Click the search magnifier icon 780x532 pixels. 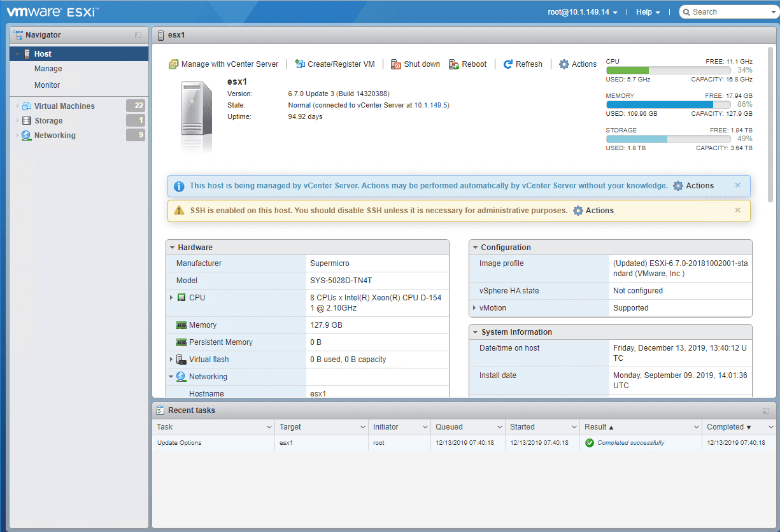click(x=686, y=11)
